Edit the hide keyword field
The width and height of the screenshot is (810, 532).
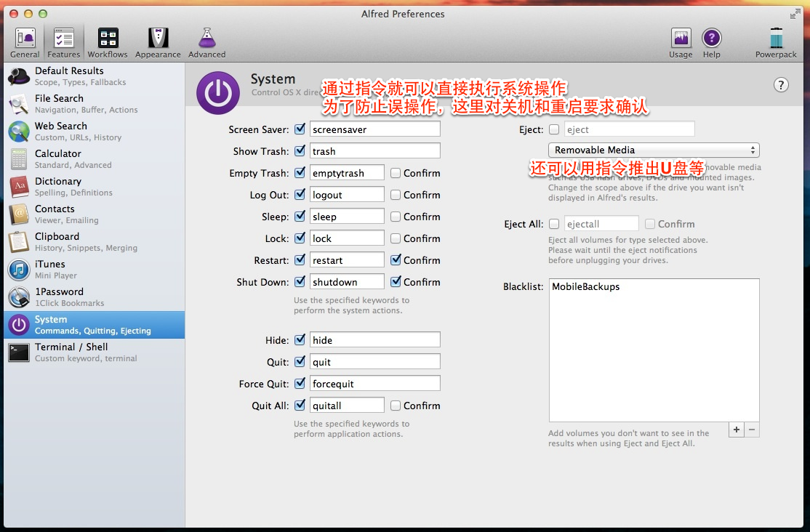coord(375,340)
